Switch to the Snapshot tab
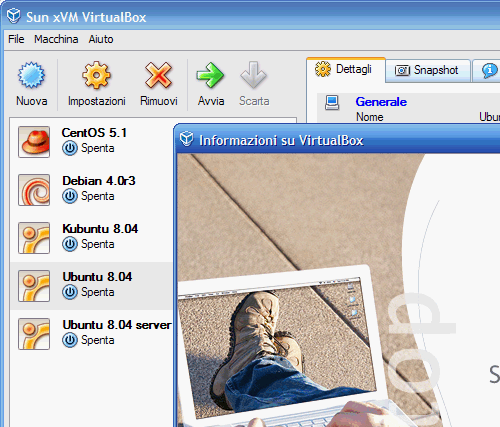Screen dimensions: 500x427 click(x=428, y=70)
